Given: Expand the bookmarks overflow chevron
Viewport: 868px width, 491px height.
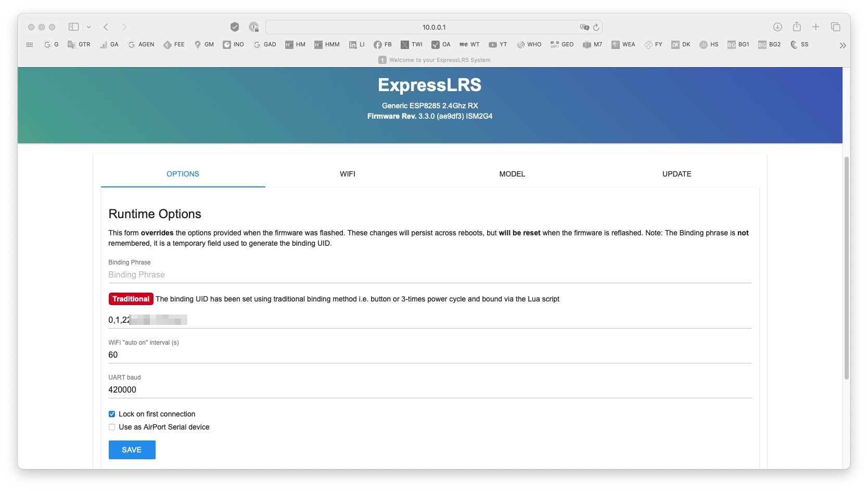Looking at the screenshot, I should pyautogui.click(x=843, y=45).
